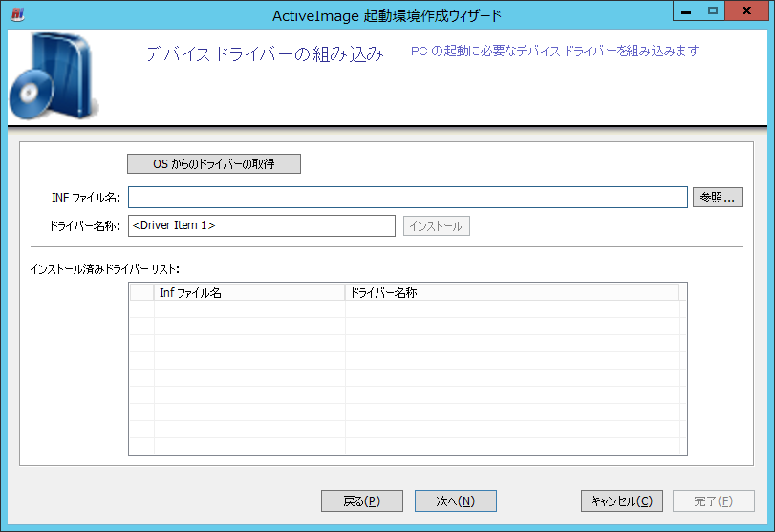Select the 'Inf ファイル名' column header

(x=249, y=293)
